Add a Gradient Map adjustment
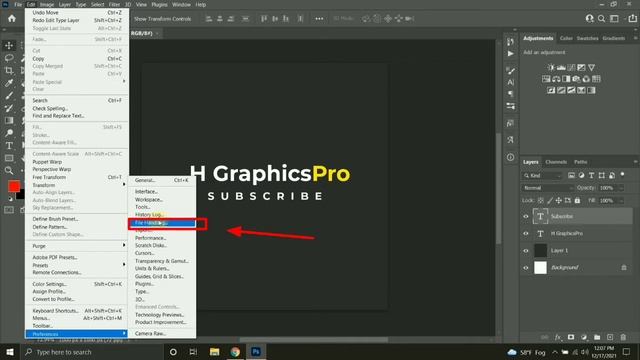Image resolution: width=640 pixels, height=360 pixels. (591, 90)
